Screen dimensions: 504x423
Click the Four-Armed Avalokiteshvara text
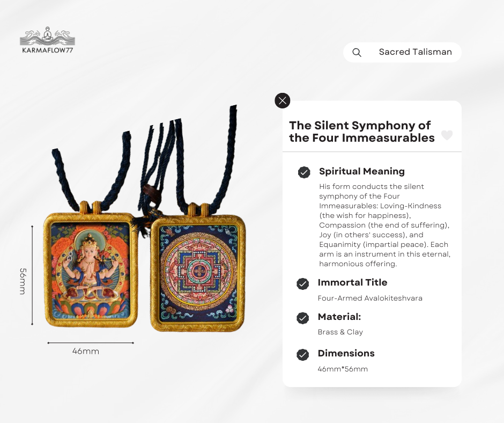click(370, 298)
